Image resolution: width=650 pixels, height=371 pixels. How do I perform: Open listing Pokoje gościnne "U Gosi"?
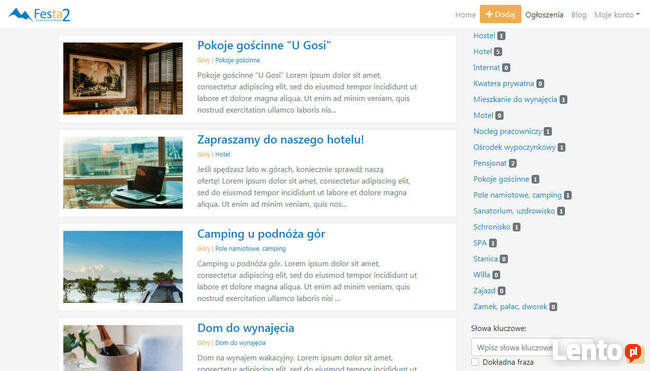(264, 45)
